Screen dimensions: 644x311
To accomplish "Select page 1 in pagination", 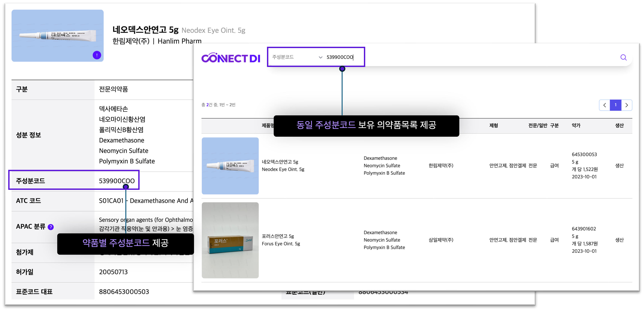I will coord(616,105).
